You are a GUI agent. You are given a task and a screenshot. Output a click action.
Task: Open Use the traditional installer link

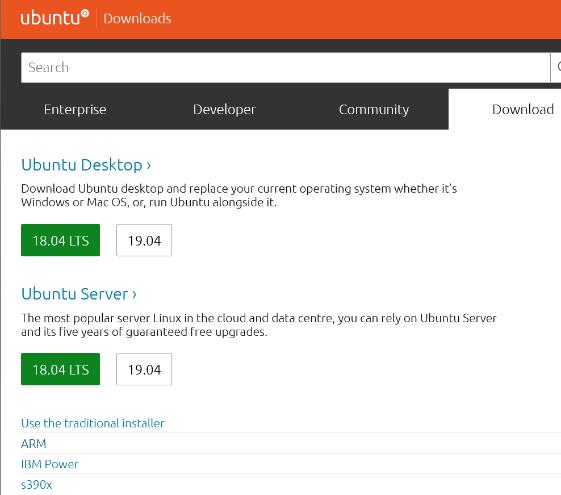[x=92, y=423]
